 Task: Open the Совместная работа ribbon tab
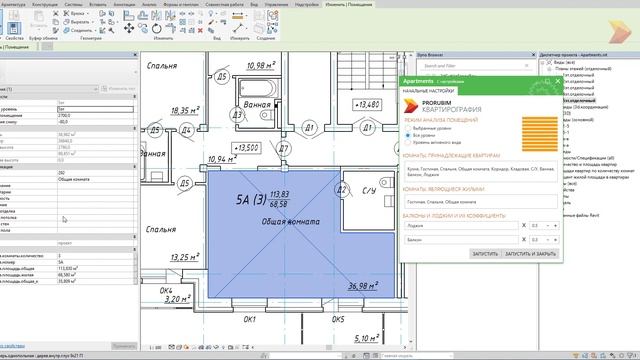[x=224, y=4]
